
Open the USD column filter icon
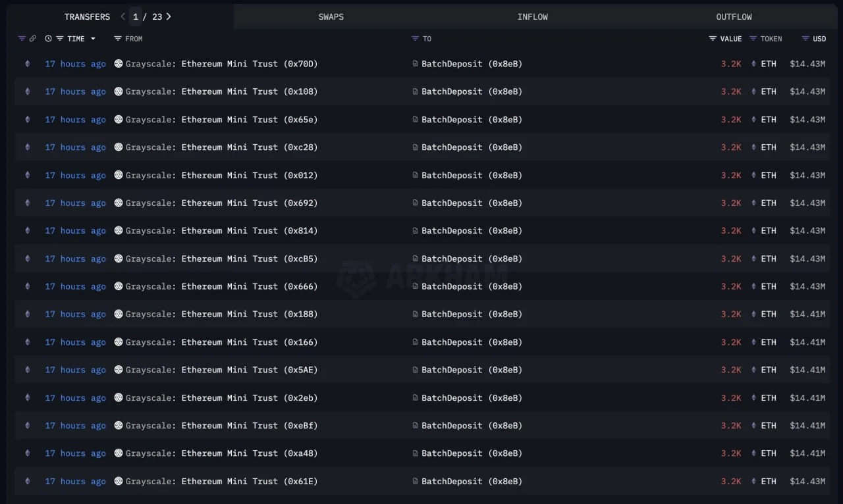(x=805, y=39)
